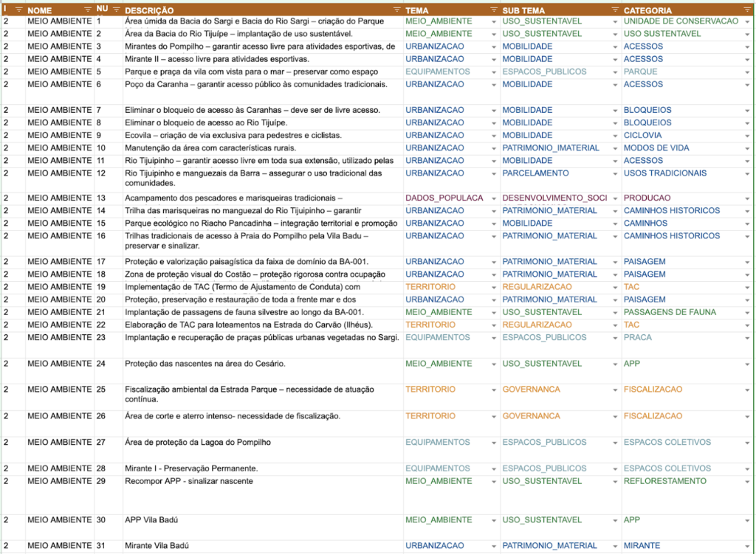Click the DESCRIÇÃO column filter icon
756x554 pixels.
(x=397, y=10)
